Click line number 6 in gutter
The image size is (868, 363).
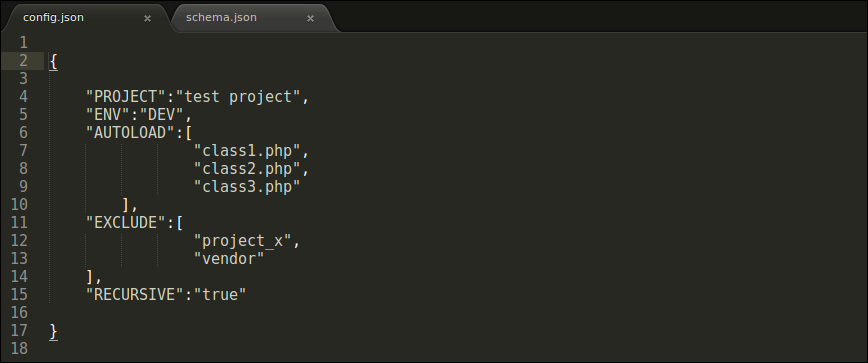point(23,133)
